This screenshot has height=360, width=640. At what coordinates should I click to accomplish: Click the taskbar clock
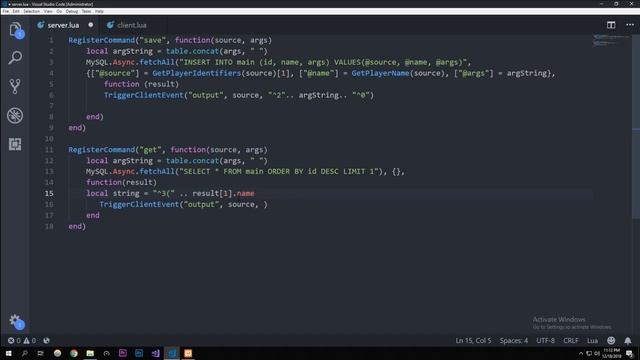point(611,353)
